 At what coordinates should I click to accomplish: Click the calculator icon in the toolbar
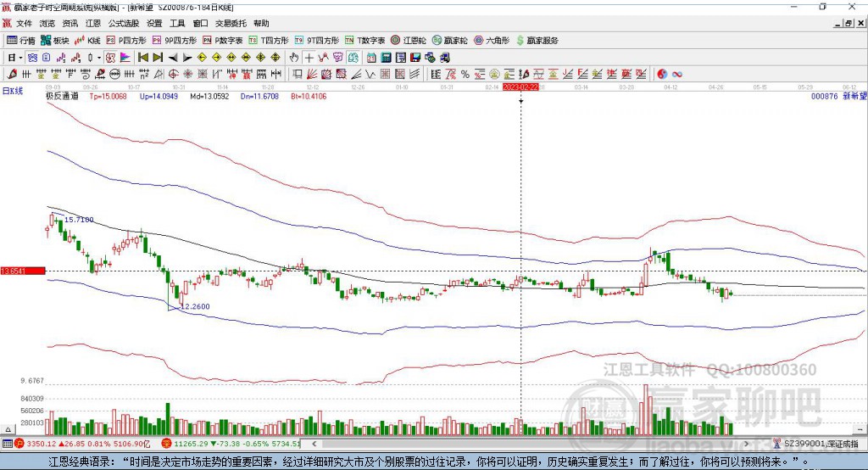(386, 57)
